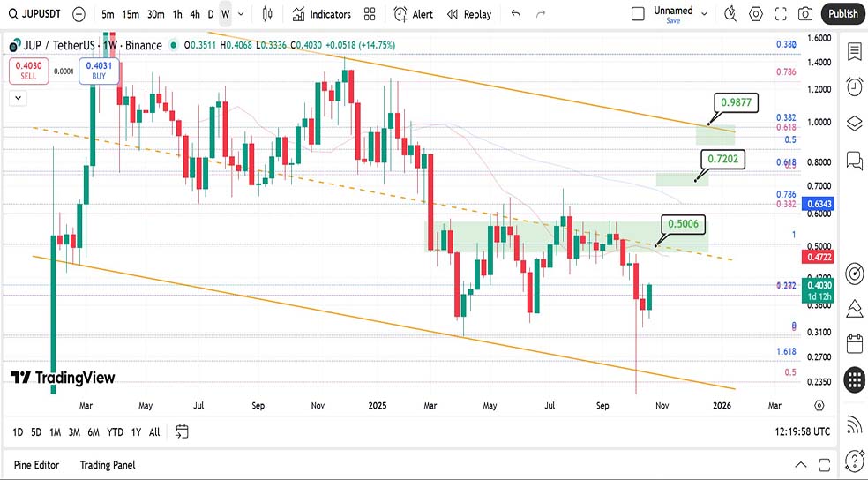Screen dimensions: 868x480
Task: Open chart settings hexagon gear icon
Action: 756,14
